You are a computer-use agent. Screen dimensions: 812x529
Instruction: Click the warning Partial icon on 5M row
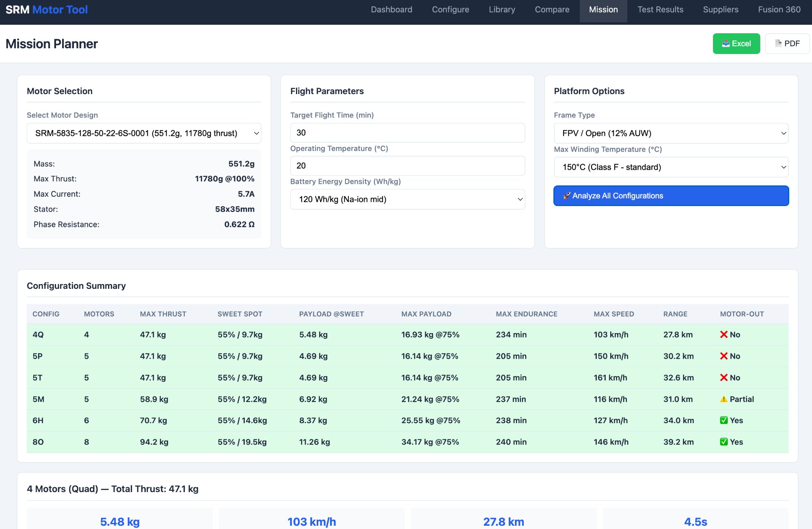723,399
